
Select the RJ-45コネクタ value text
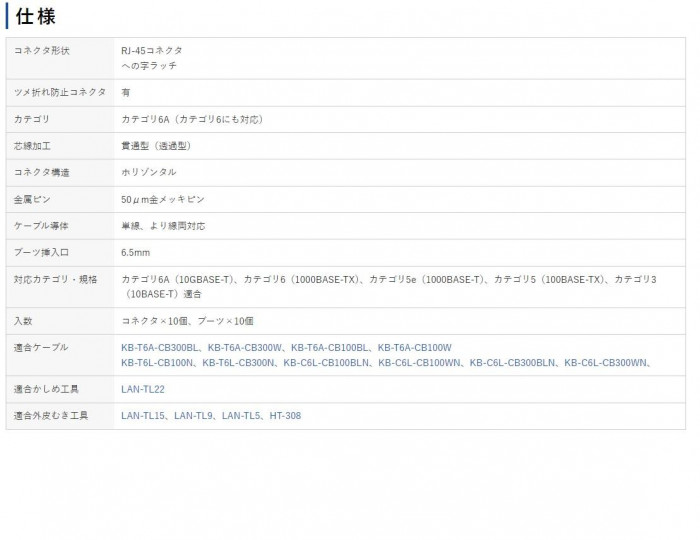point(152,50)
